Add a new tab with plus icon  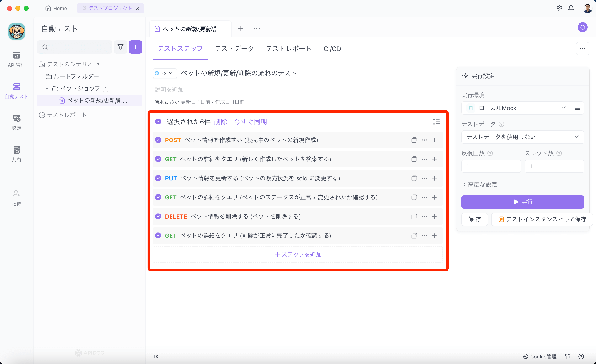240,28
